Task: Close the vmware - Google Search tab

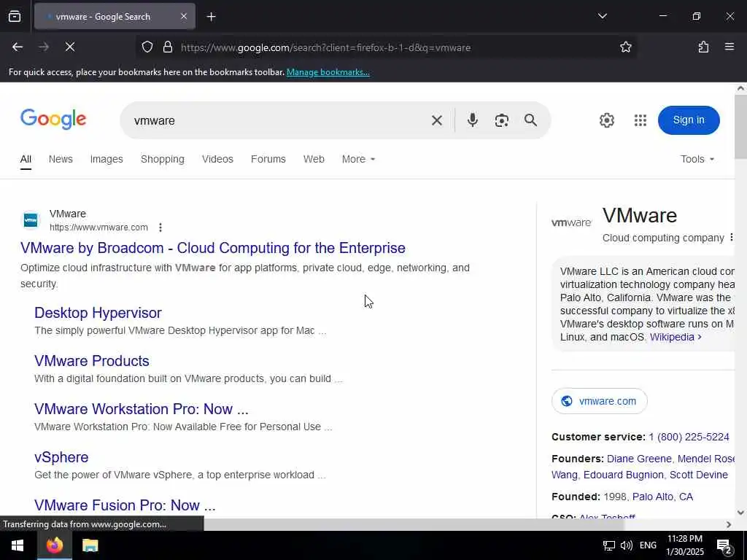Action: [x=183, y=17]
